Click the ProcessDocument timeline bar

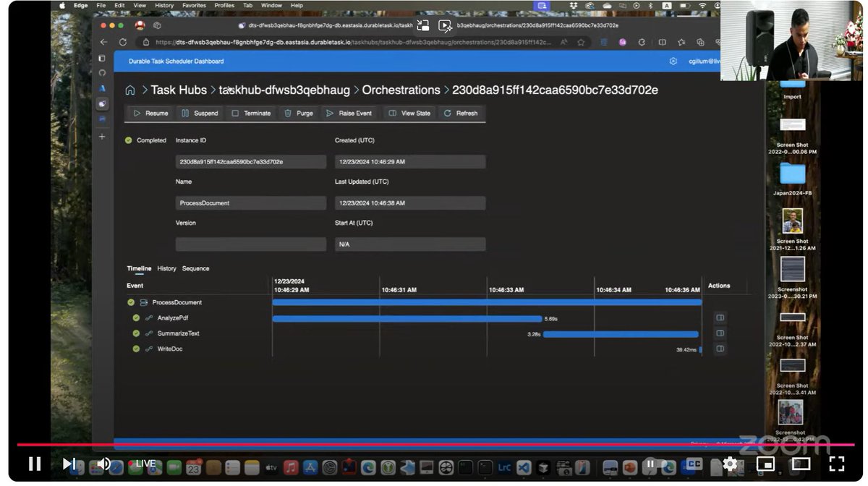click(x=487, y=302)
